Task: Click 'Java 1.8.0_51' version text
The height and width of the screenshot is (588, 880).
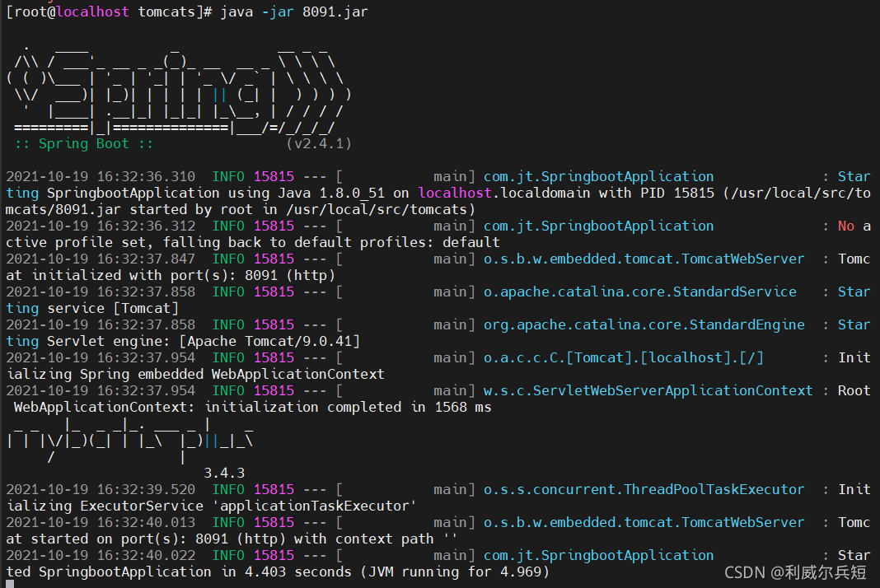Action: 331,193
